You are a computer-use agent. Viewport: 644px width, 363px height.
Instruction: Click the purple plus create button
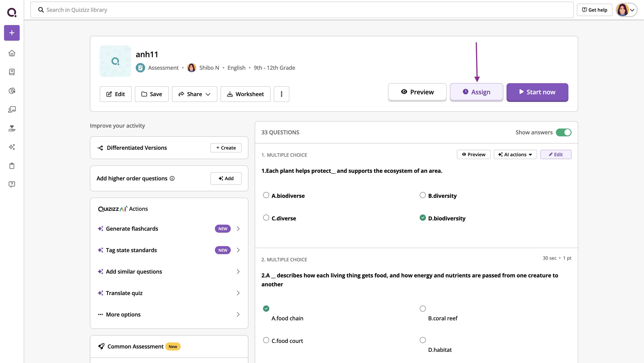pyautogui.click(x=12, y=33)
